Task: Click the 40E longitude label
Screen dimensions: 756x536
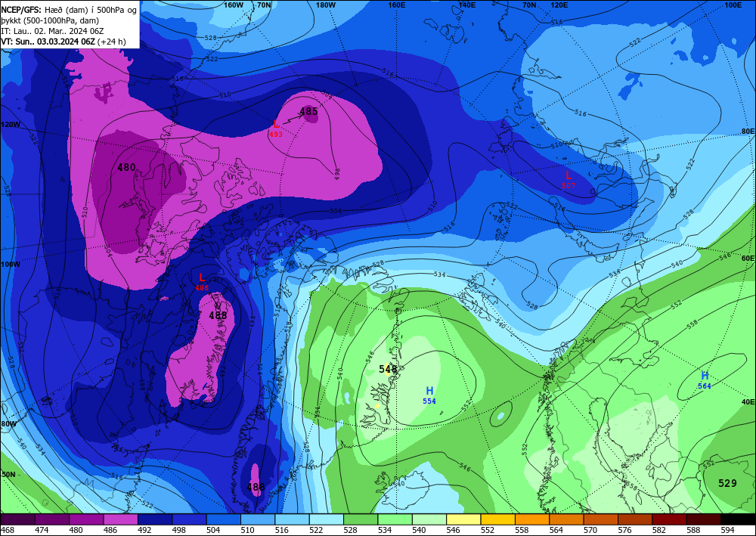Action: [x=748, y=401]
